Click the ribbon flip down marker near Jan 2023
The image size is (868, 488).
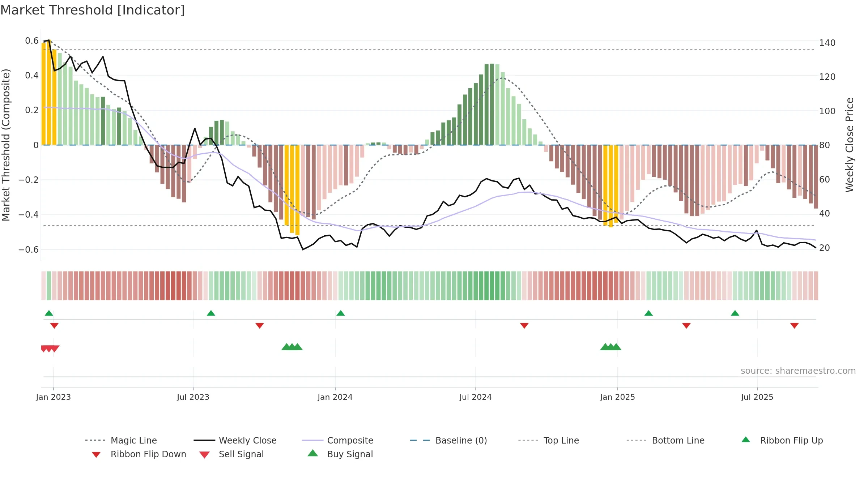[54, 326]
